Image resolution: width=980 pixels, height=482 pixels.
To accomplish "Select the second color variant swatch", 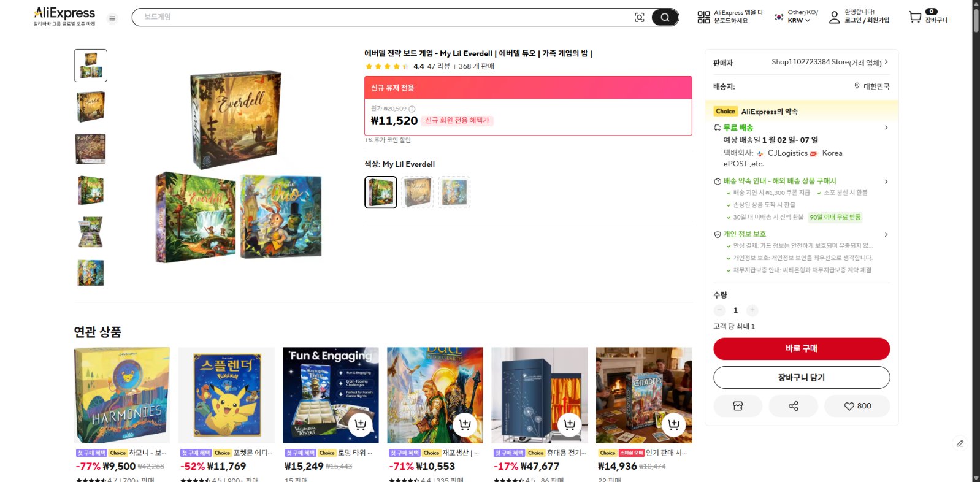I will pyautogui.click(x=418, y=193).
